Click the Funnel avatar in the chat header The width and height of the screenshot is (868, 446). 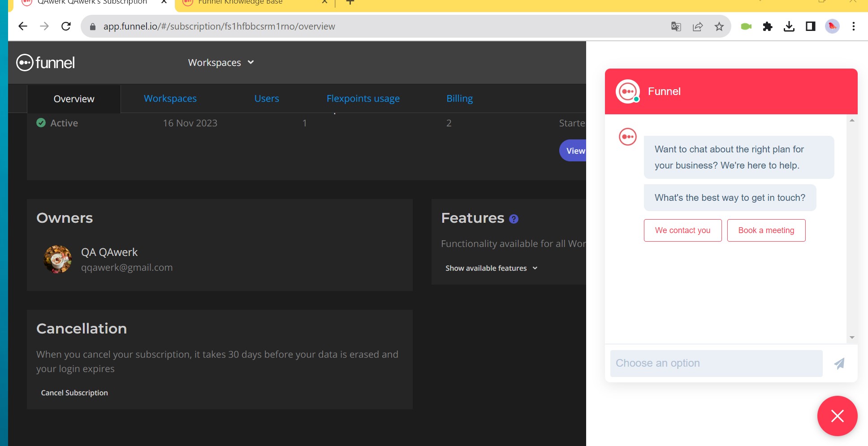coord(628,91)
